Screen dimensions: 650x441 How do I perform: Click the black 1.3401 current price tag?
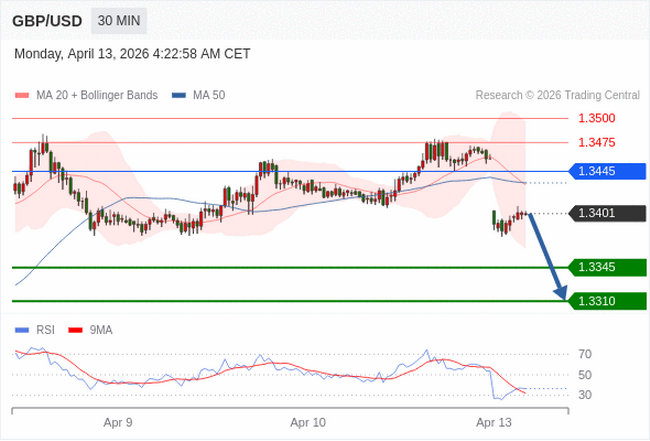click(607, 213)
